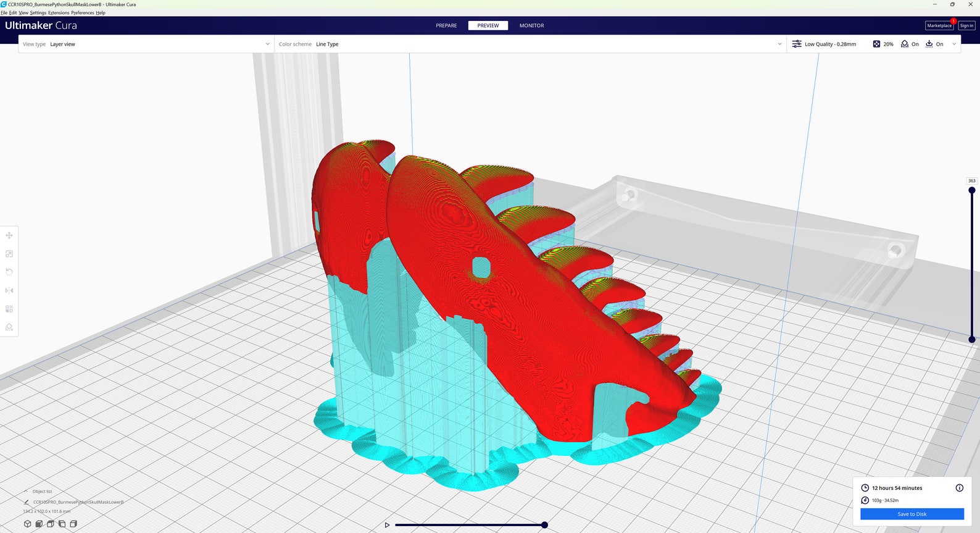Click the print profile sliders icon
Viewport: 980px width, 533px height.
click(797, 44)
